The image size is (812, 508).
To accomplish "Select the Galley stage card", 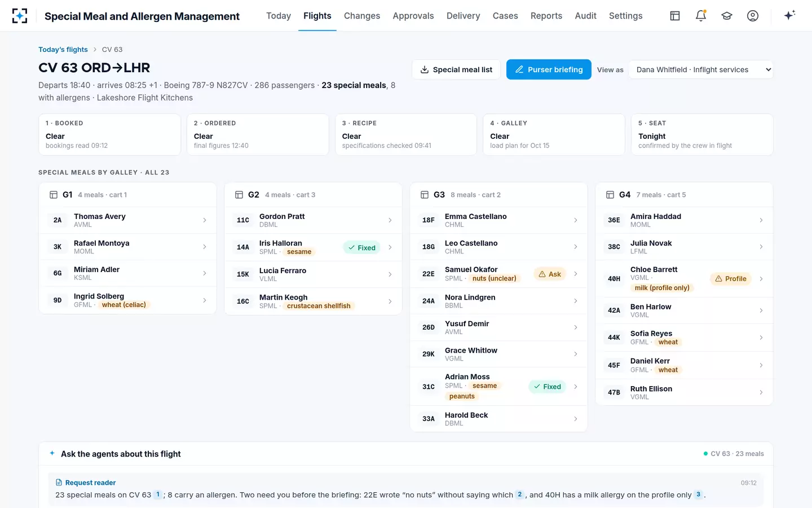I will [554, 134].
